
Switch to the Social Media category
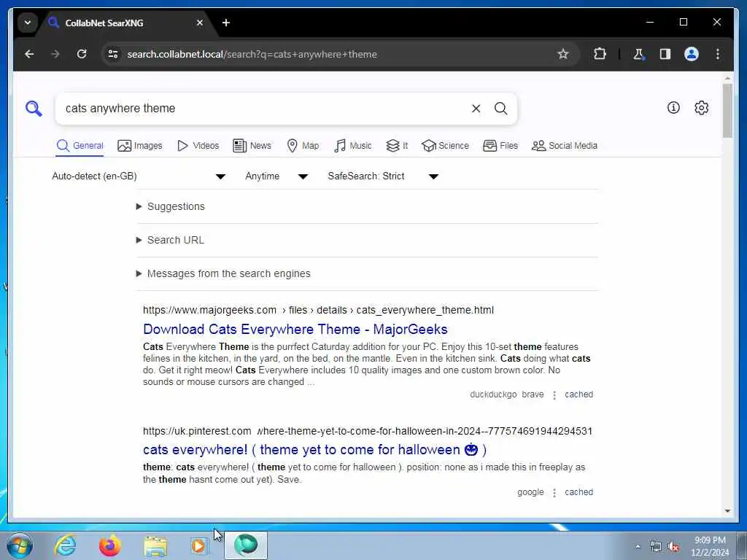click(565, 146)
